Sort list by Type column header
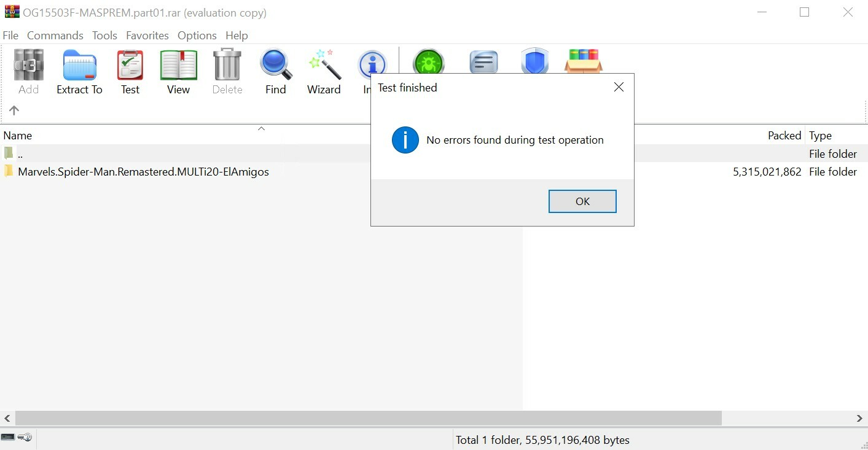 [820, 136]
